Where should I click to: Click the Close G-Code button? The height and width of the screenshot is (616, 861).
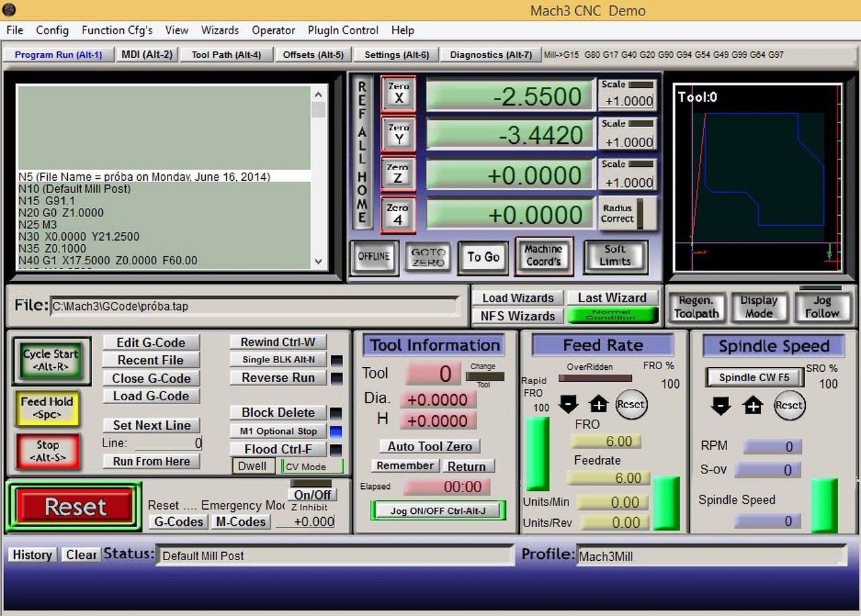[x=151, y=379]
